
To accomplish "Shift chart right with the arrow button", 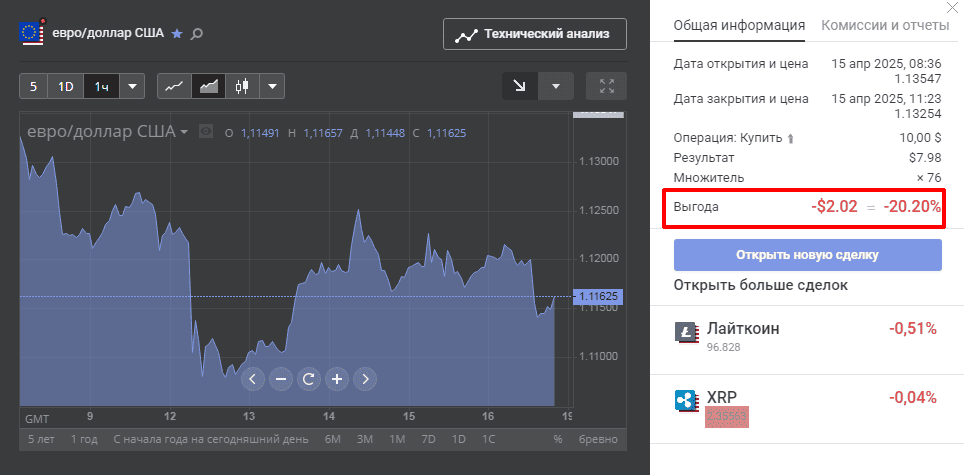I will (365, 379).
